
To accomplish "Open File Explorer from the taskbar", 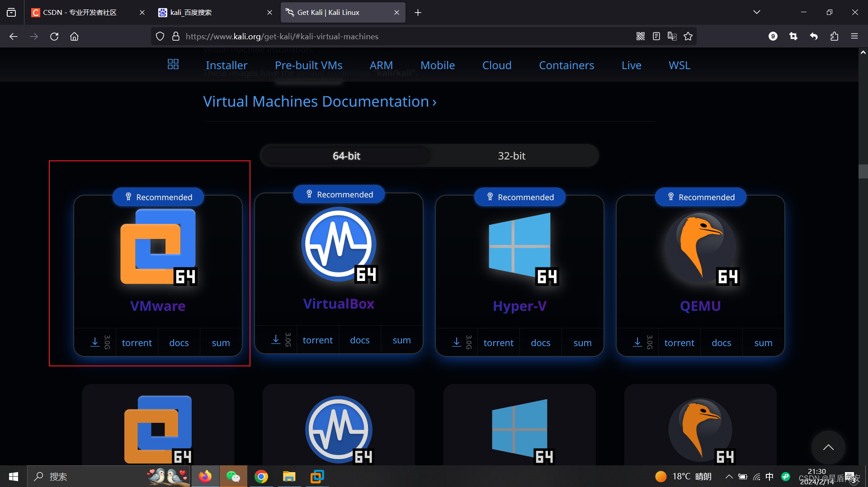I will pos(289,477).
